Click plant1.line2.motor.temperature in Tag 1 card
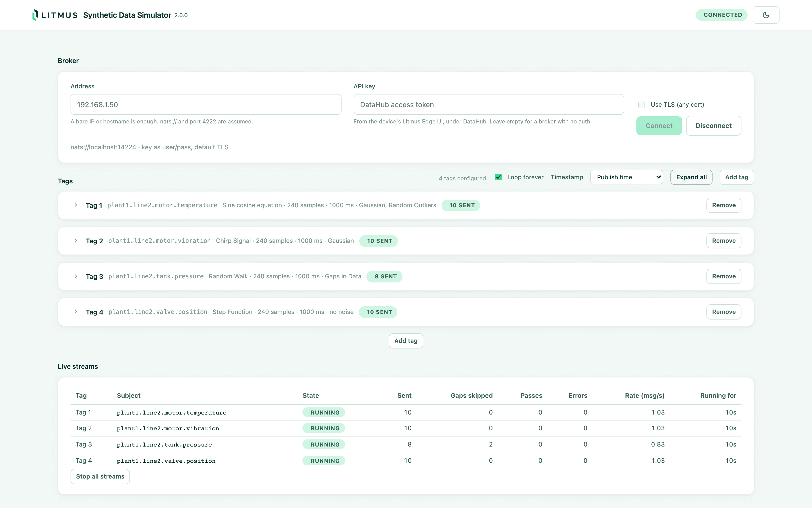This screenshot has height=508, width=812. pyautogui.click(x=162, y=205)
